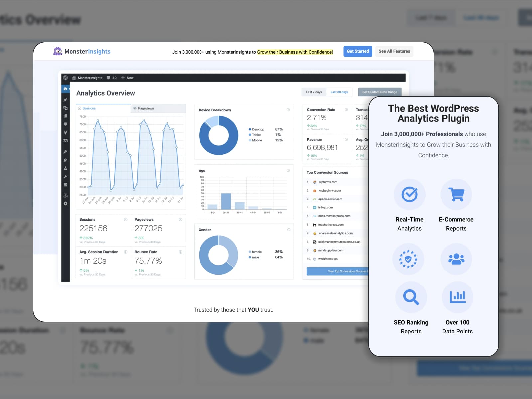
Task: Click Set Custom Date Range button
Action: coord(380,92)
